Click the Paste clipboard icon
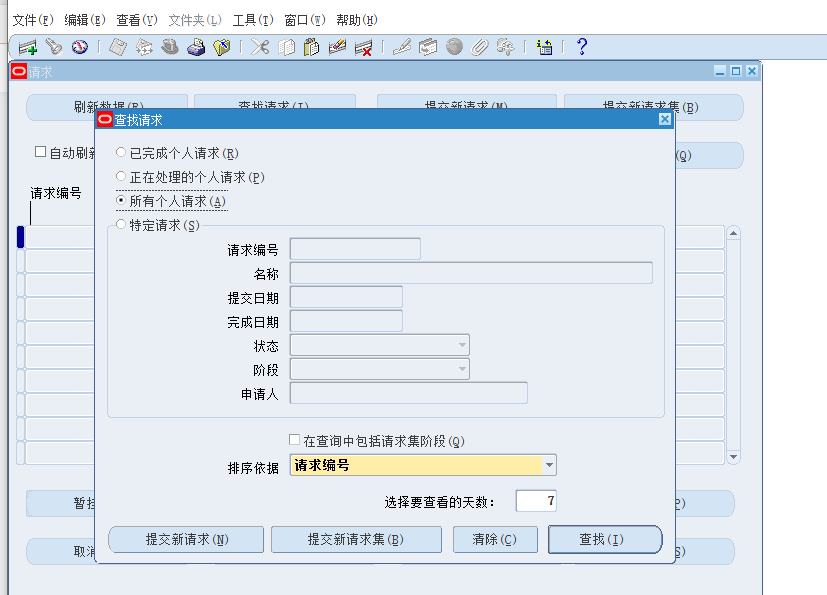Viewport: 827px width, 595px height. point(311,46)
